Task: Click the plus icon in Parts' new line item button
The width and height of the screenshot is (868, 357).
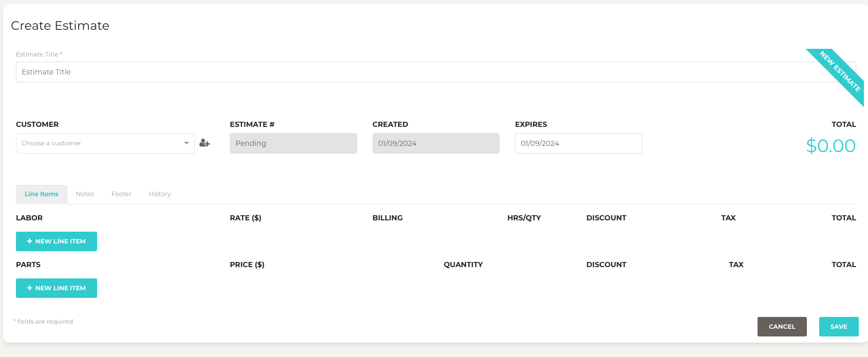Action: pyautogui.click(x=30, y=288)
